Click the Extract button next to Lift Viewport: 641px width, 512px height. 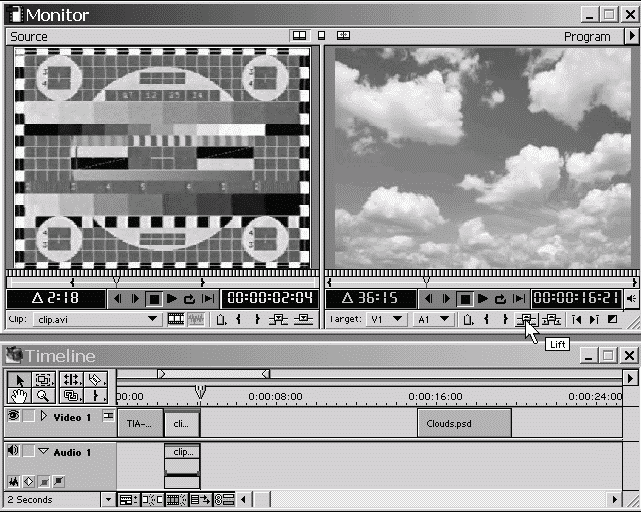point(550,320)
